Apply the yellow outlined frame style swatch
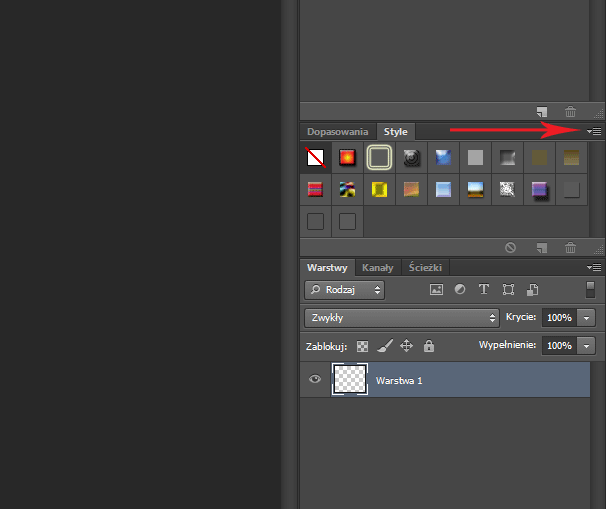The height and width of the screenshot is (509, 606). click(x=379, y=157)
